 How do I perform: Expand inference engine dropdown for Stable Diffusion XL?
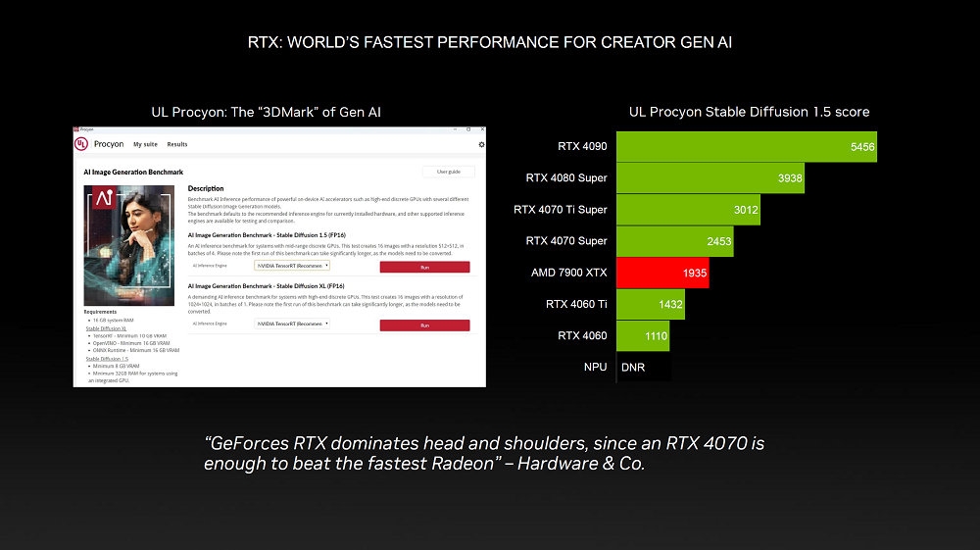292,324
